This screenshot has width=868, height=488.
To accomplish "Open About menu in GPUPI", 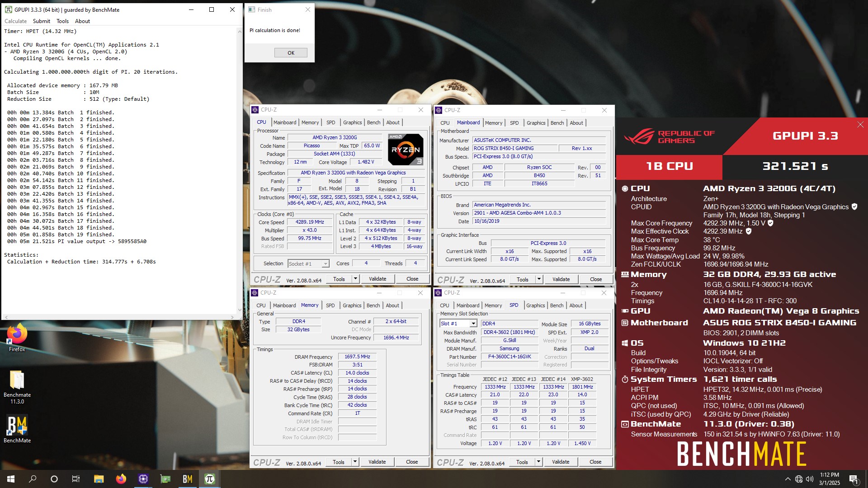I will click(x=82, y=21).
